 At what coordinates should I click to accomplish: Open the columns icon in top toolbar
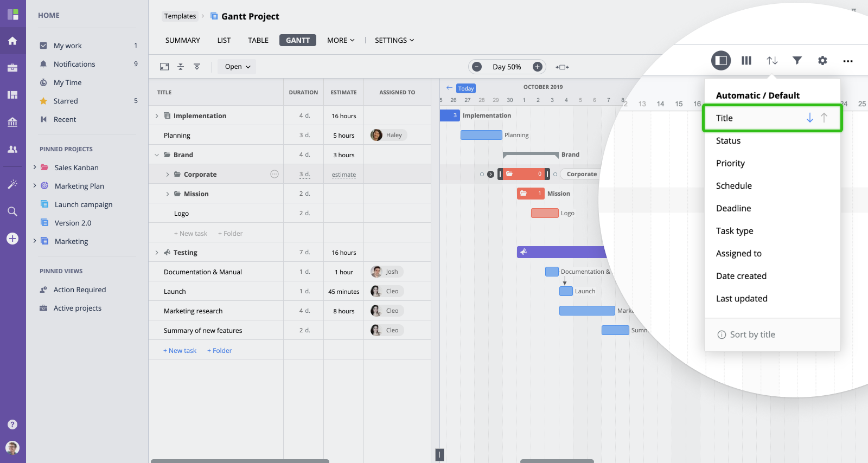pos(746,60)
